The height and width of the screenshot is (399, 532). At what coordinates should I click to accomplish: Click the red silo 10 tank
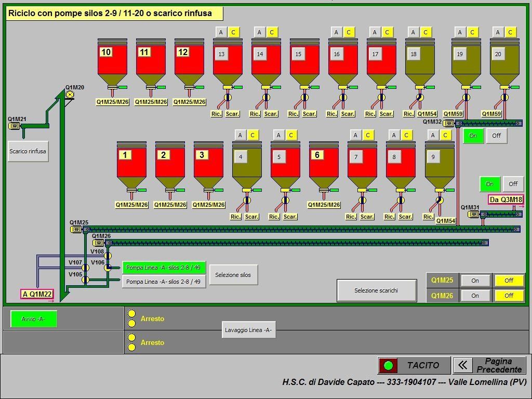click(x=112, y=62)
